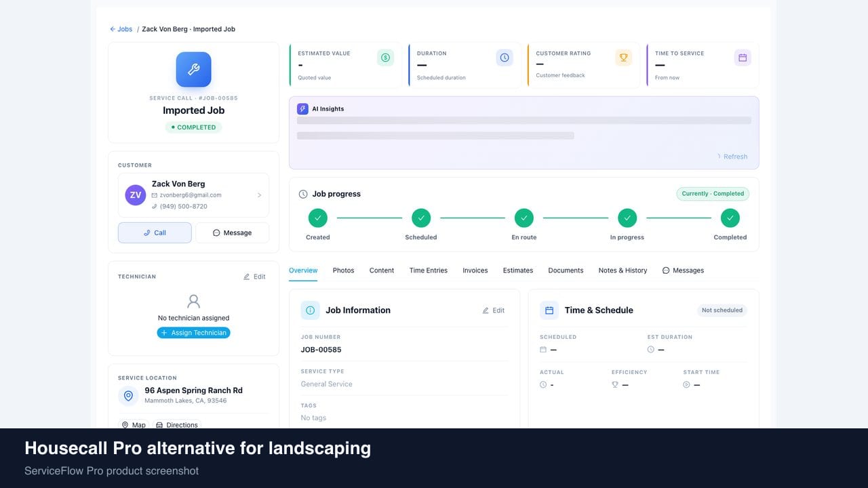Edit the Job Information card
The height and width of the screenshot is (488, 868).
[494, 310]
